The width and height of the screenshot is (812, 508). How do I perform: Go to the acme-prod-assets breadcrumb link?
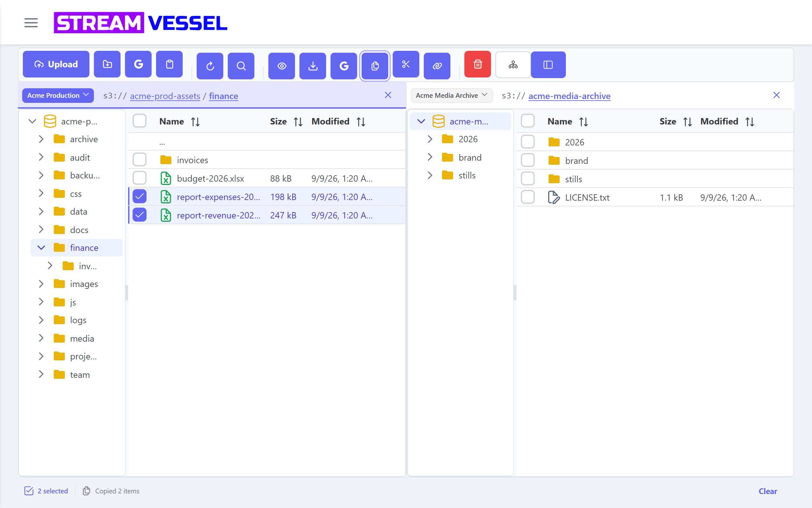pyautogui.click(x=165, y=96)
